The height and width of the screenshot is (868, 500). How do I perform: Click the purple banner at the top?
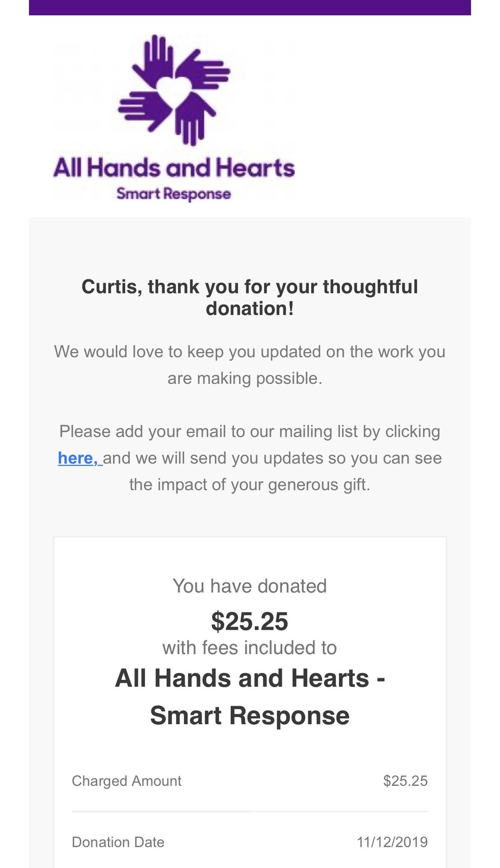[250, 7]
